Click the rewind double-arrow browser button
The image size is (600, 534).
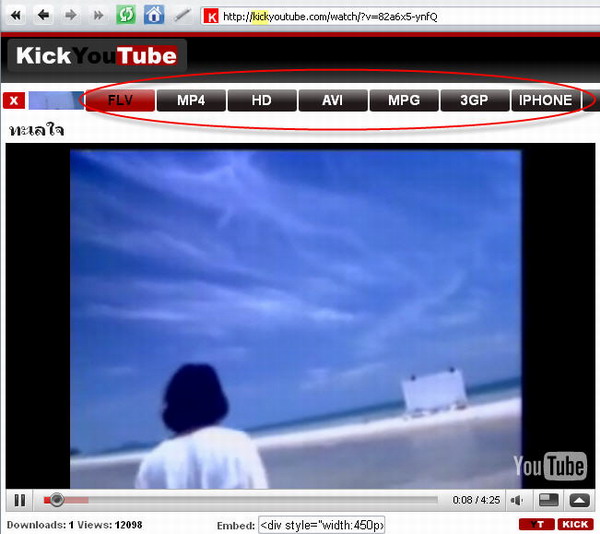[16, 15]
